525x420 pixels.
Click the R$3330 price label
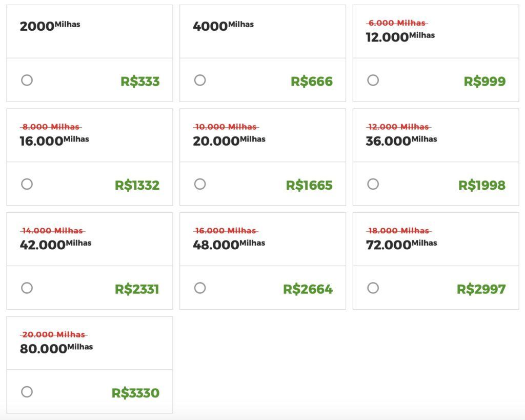(135, 393)
